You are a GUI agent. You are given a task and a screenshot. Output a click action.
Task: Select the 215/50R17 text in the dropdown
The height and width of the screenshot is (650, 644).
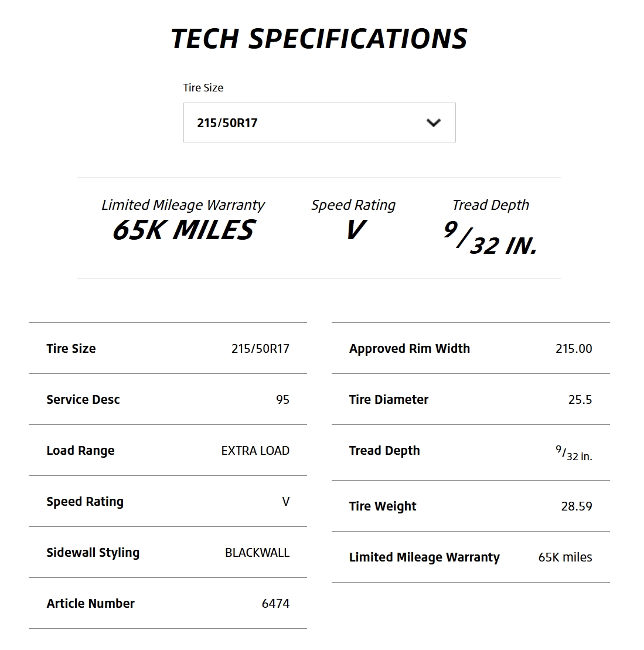tap(227, 123)
